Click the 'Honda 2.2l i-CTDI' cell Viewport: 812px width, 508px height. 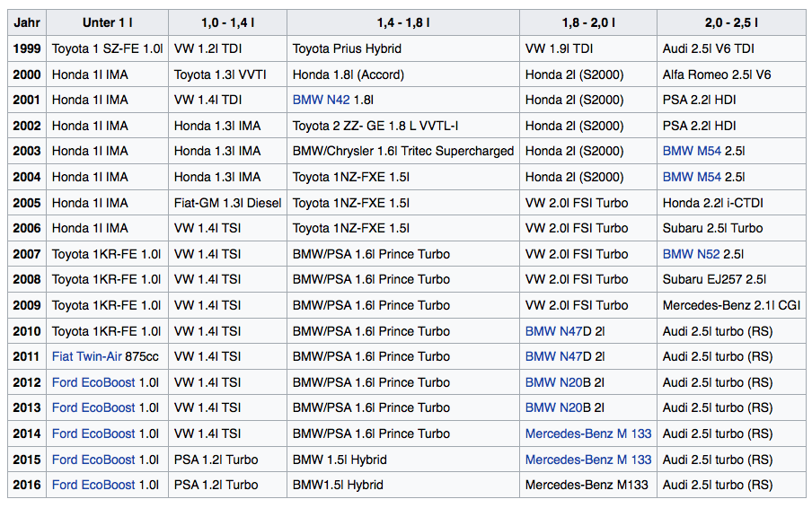click(x=731, y=203)
